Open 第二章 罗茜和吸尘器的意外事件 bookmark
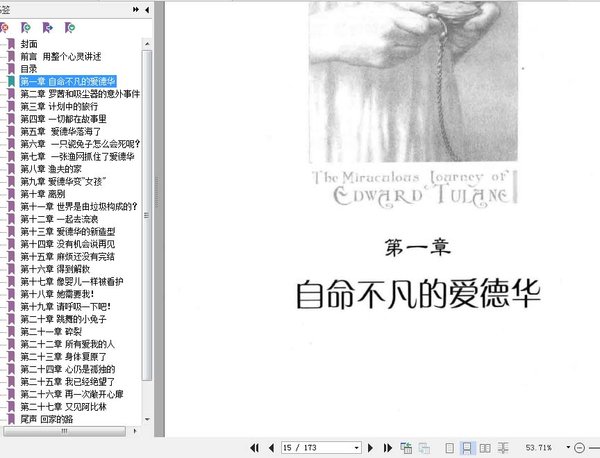The image size is (600, 458). (x=80, y=94)
